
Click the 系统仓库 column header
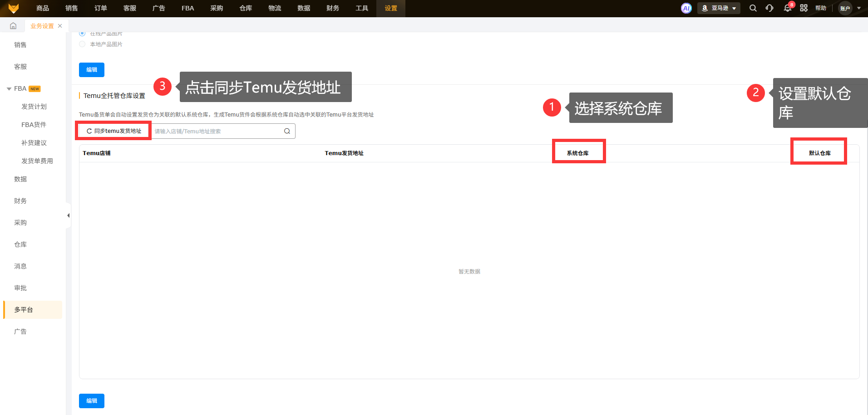point(577,153)
